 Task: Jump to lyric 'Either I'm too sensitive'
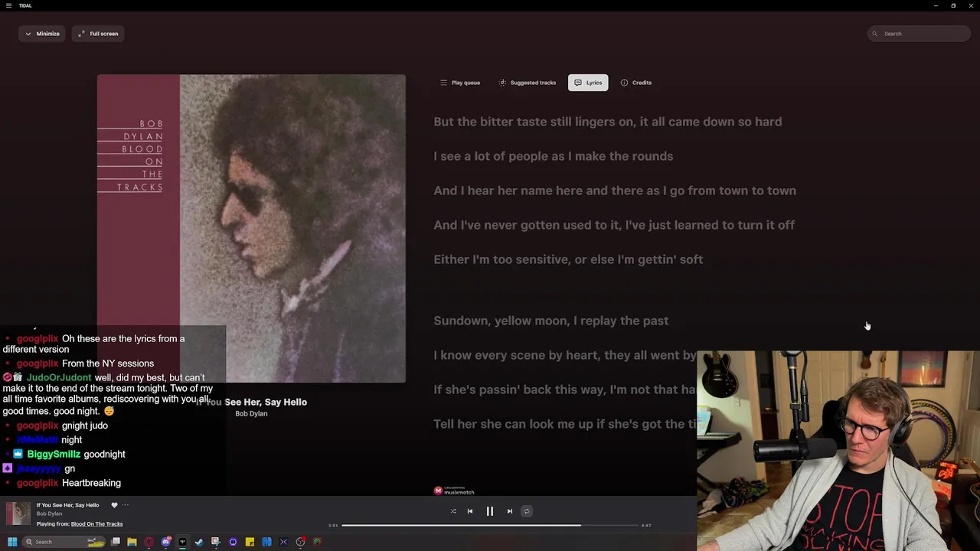(x=568, y=259)
